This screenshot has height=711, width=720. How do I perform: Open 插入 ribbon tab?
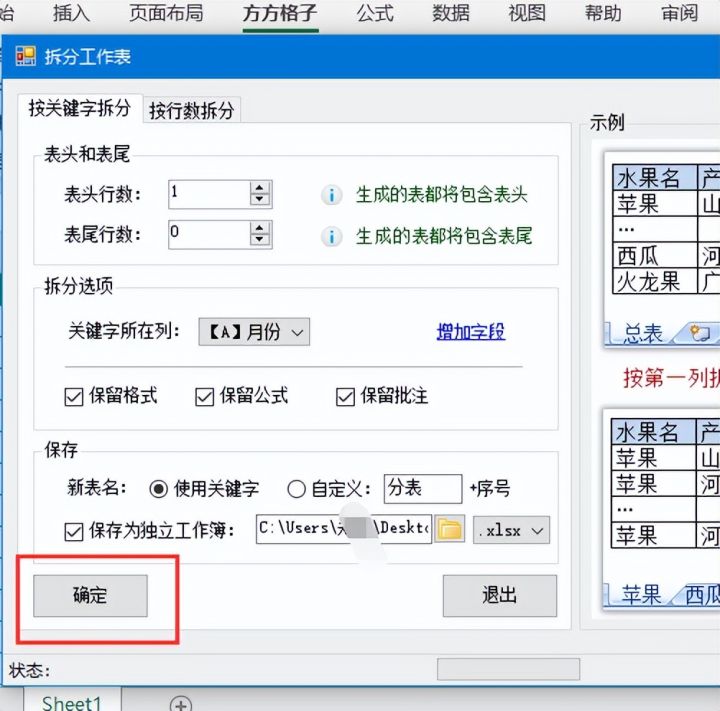(71, 13)
